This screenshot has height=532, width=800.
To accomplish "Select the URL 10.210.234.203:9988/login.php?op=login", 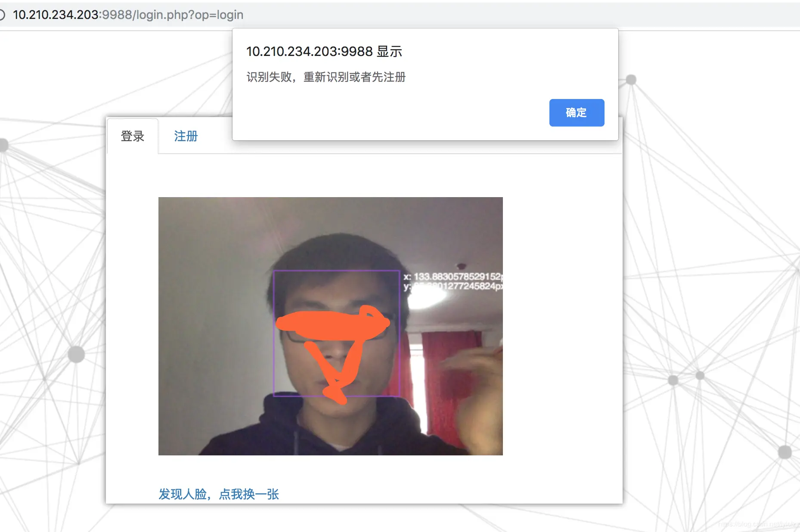I will 128,14.
